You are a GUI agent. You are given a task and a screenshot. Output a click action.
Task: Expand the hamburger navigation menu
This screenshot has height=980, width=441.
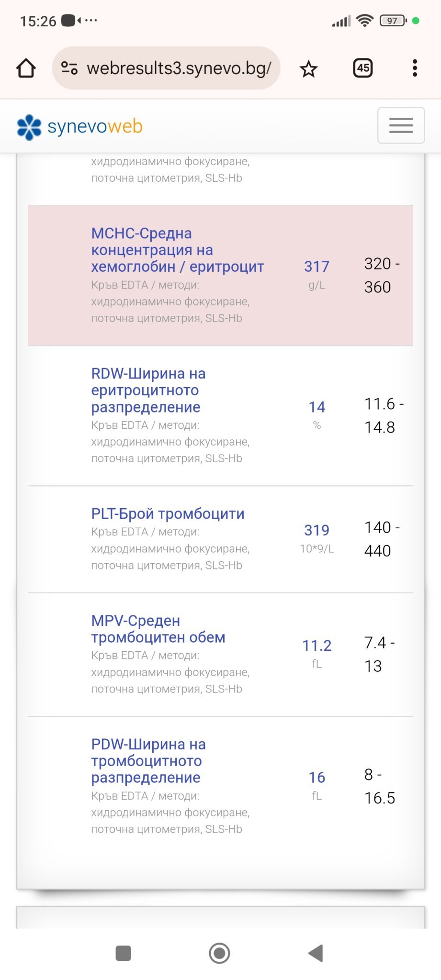(x=401, y=125)
